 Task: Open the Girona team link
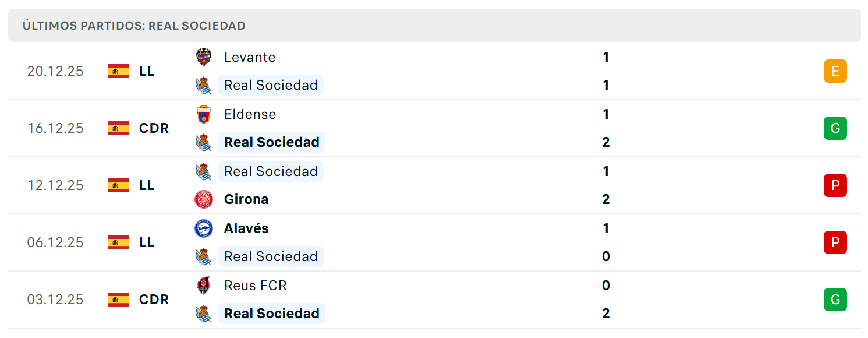point(246,199)
